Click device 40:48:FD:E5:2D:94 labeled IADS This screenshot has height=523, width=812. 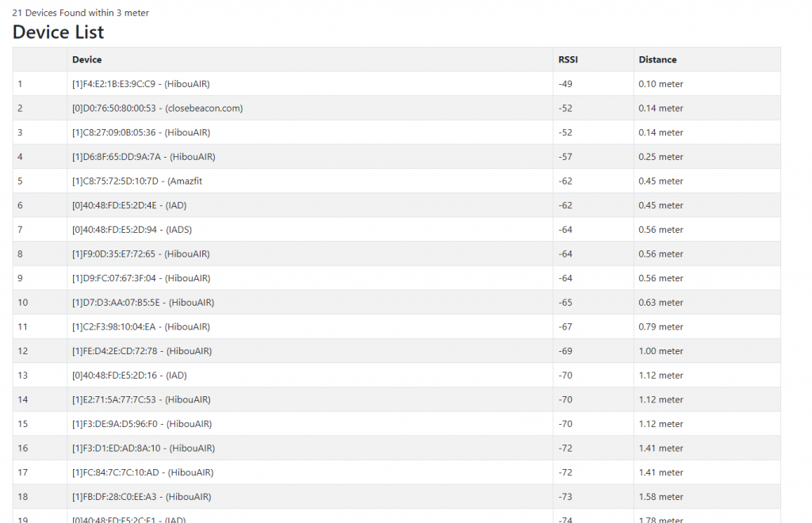(132, 230)
